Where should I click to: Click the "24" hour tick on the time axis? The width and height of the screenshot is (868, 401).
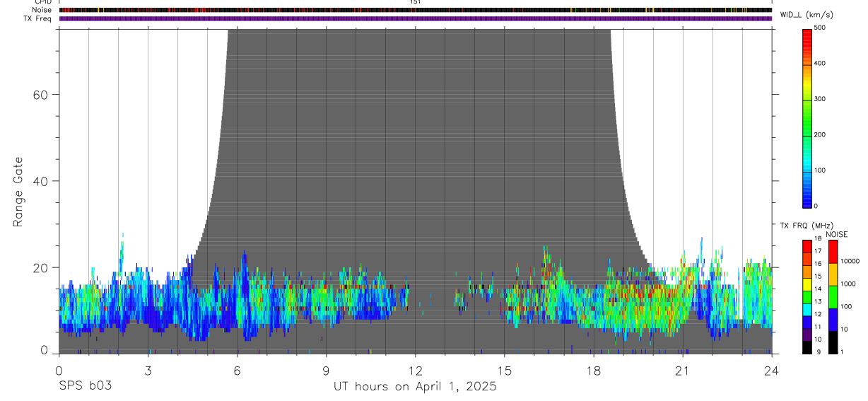click(771, 370)
